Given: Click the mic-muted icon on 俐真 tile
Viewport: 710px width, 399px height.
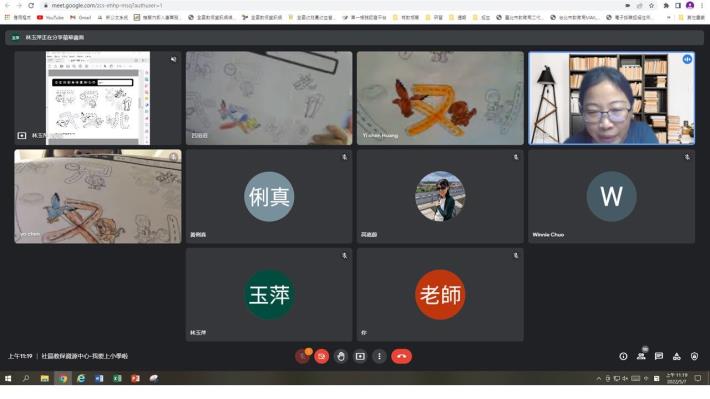Looking at the screenshot, I should (345, 157).
